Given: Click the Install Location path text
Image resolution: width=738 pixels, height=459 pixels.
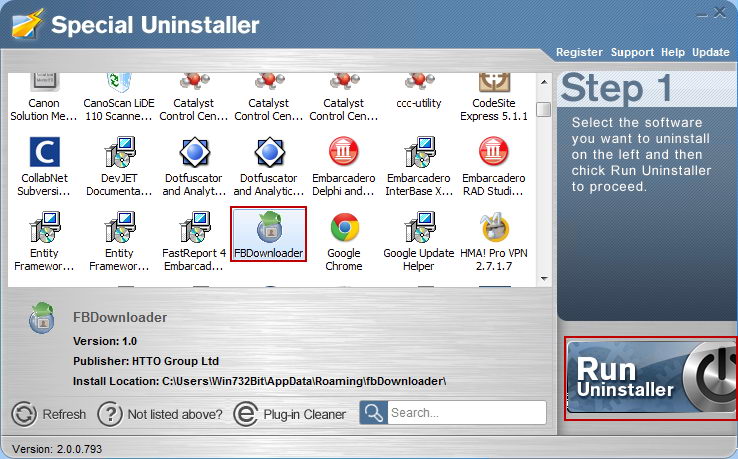Looking at the screenshot, I should click(259, 381).
